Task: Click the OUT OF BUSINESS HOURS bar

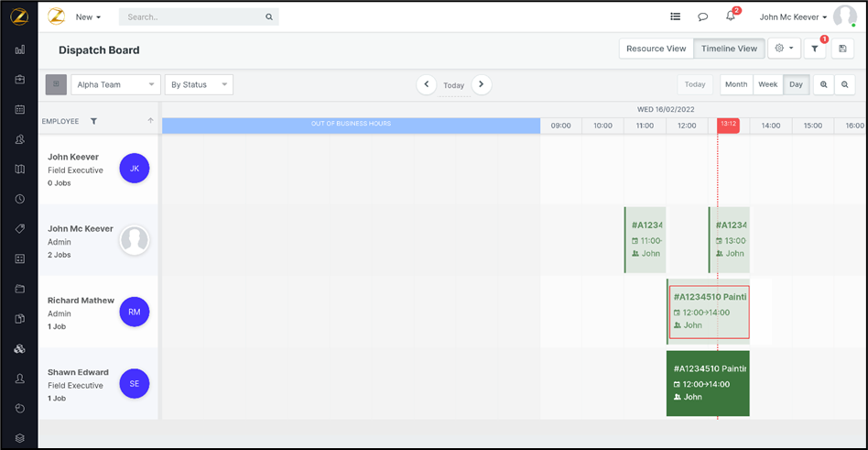Action: (x=351, y=126)
